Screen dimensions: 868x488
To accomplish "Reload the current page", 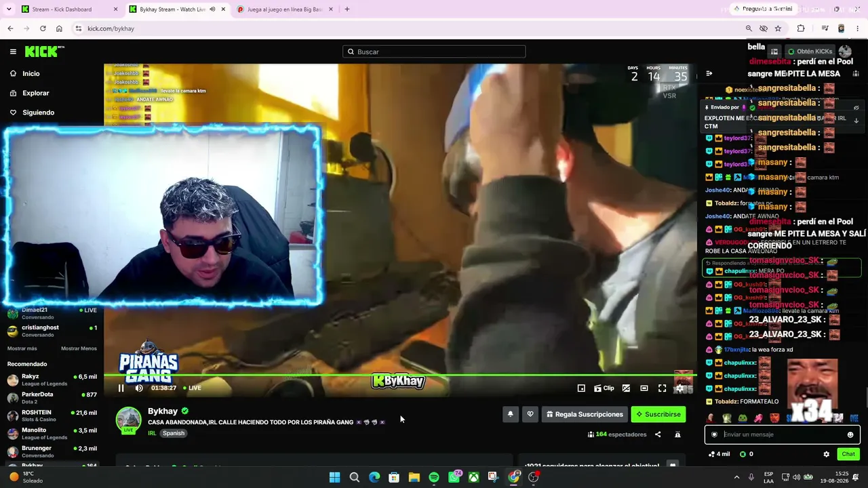I will pos(43,28).
